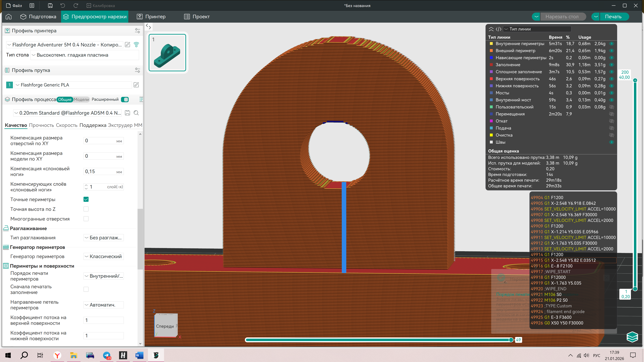Click the printer Wi-Fi connection icon
The image size is (644, 362).
pos(137,44)
